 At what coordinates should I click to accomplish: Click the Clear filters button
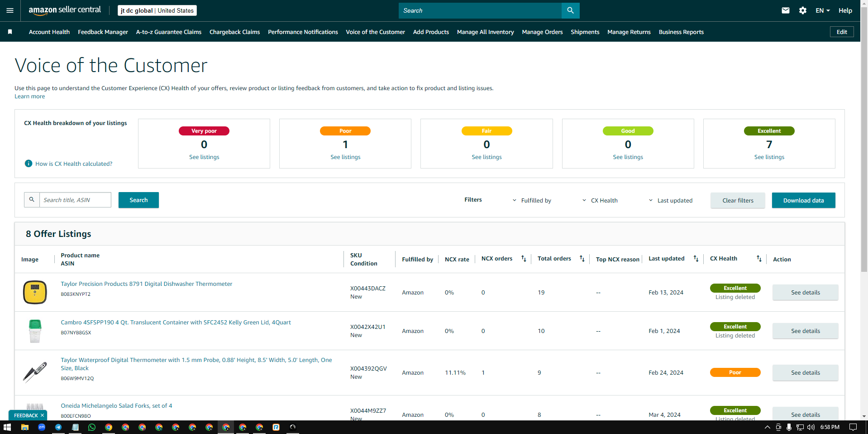tap(738, 200)
